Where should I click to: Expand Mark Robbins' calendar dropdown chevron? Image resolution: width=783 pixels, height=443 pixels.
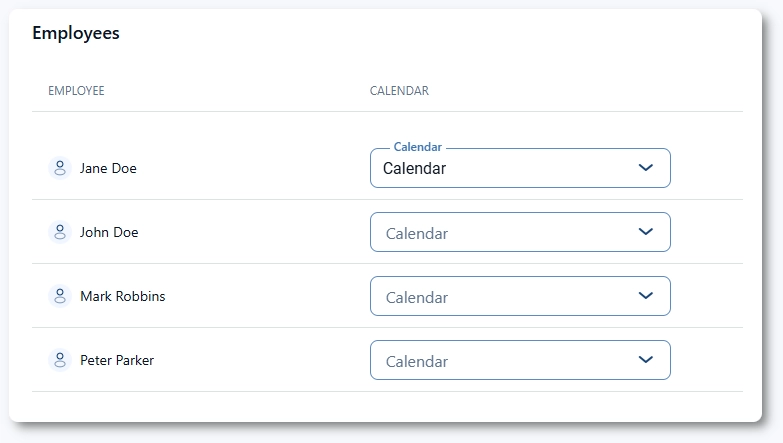point(646,296)
